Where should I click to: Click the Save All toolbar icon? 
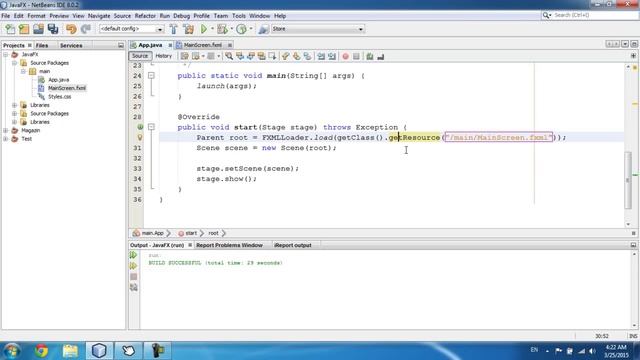click(53, 29)
